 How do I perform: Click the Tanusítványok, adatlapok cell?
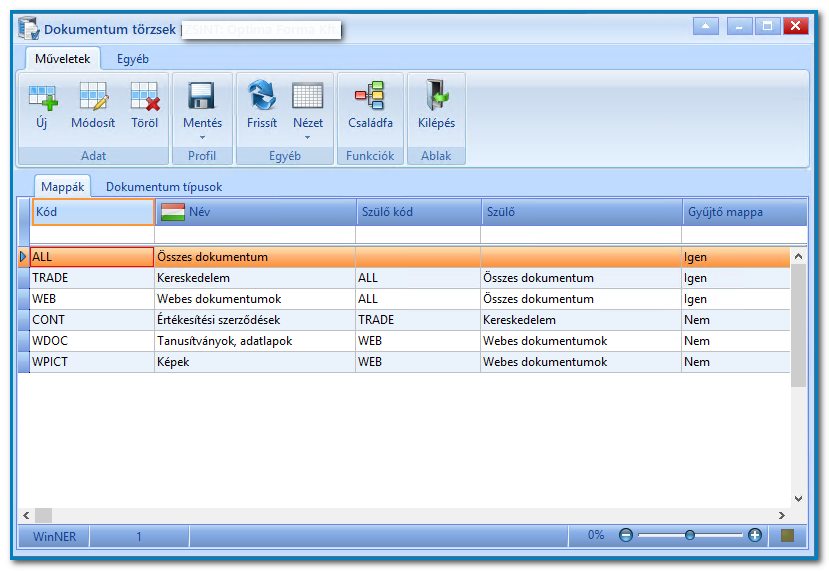[255, 341]
